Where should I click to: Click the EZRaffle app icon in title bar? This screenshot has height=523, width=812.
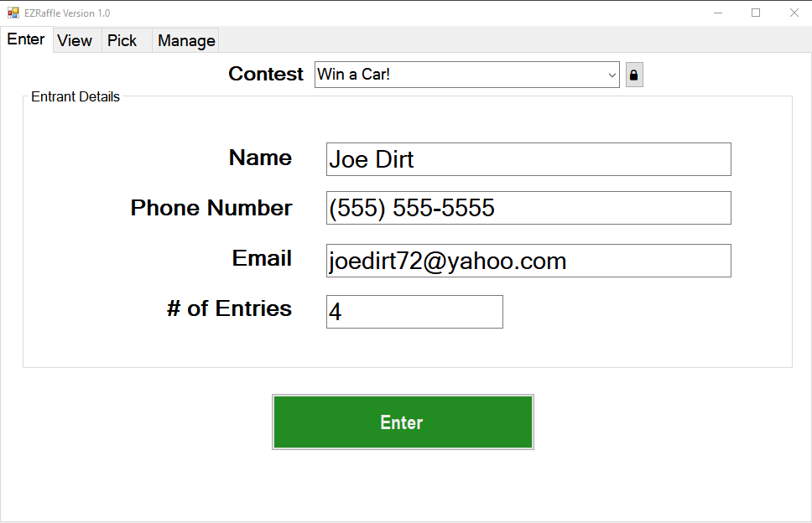coord(13,13)
